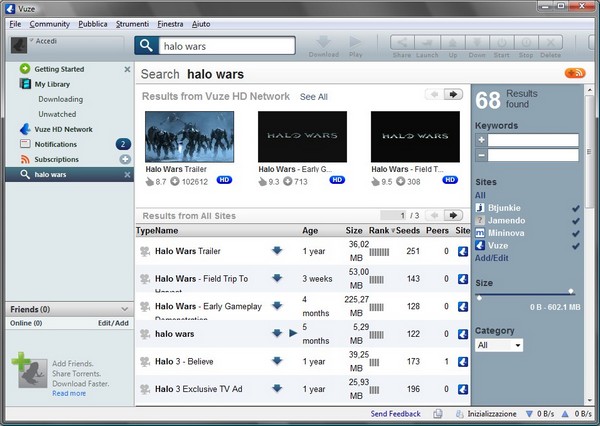Download the Halo Wars Trailer row arrow
This screenshot has width=600, height=426.
click(x=277, y=250)
